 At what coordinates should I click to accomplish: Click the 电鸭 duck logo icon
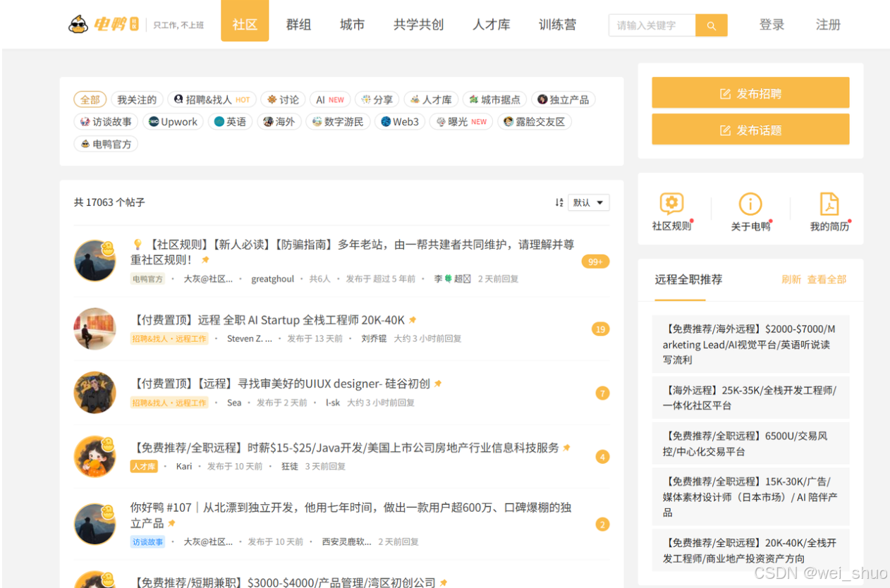pyautogui.click(x=78, y=23)
